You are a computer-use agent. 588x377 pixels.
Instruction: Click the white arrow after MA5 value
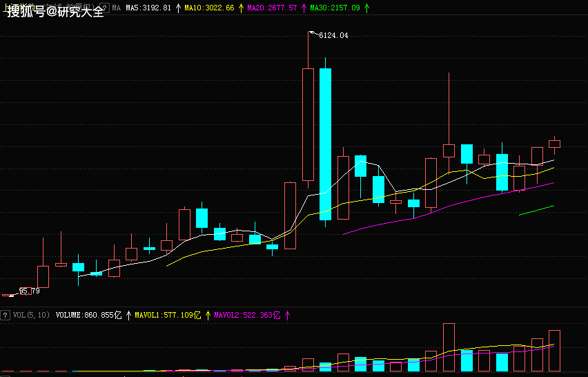[x=179, y=8]
